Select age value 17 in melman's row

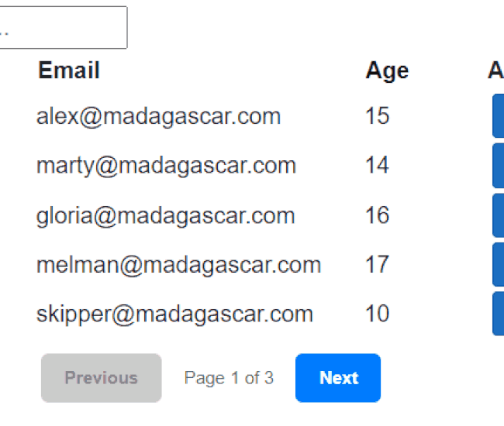(378, 264)
